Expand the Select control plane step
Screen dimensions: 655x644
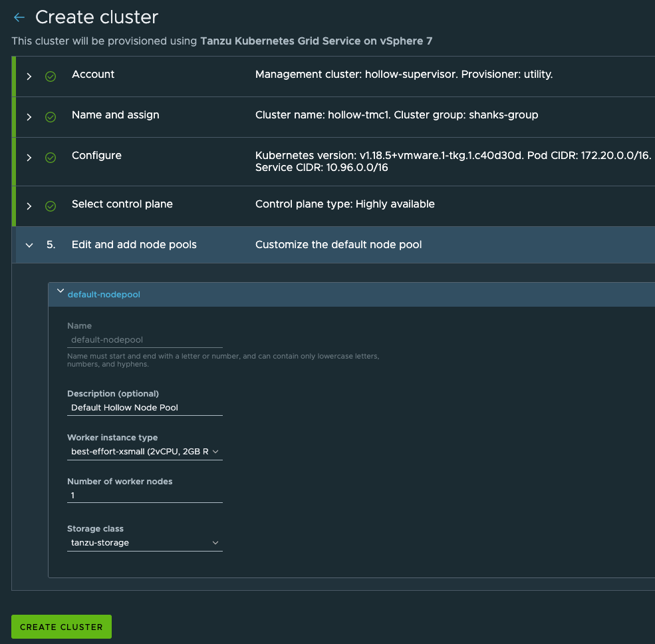click(x=29, y=206)
